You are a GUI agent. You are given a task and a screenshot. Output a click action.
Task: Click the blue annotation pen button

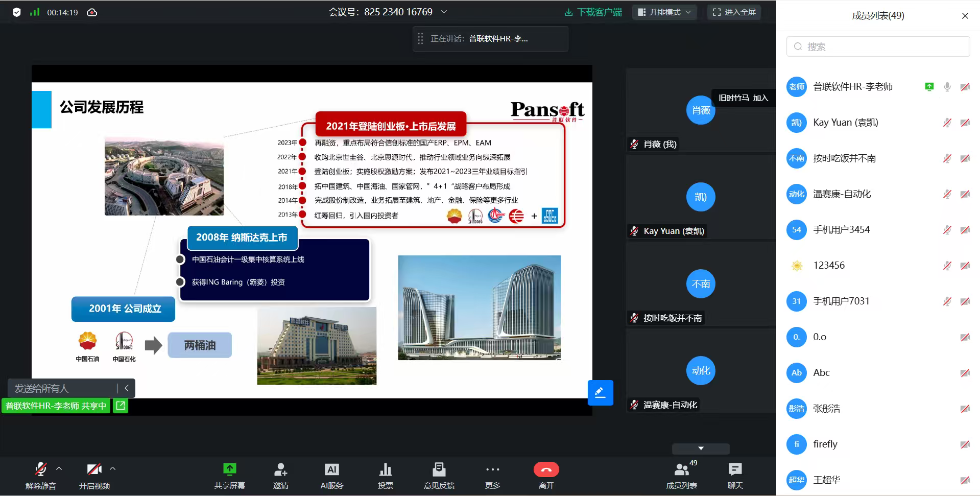tap(600, 392)
